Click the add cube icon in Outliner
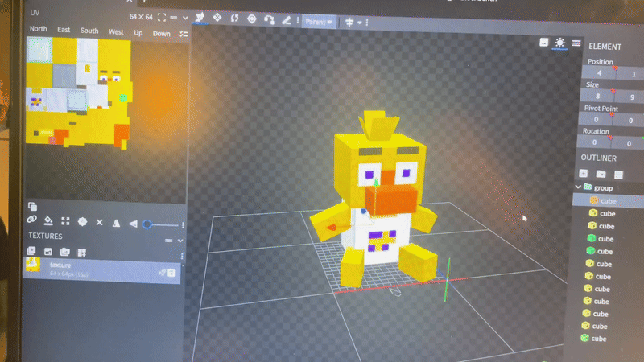This screenshot has width=644, height=362. coord(583,173)
